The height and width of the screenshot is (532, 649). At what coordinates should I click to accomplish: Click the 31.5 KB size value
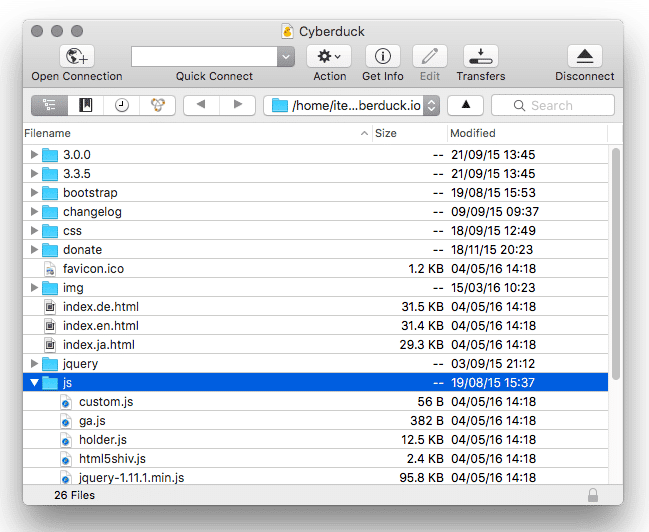tap(422, 307)
